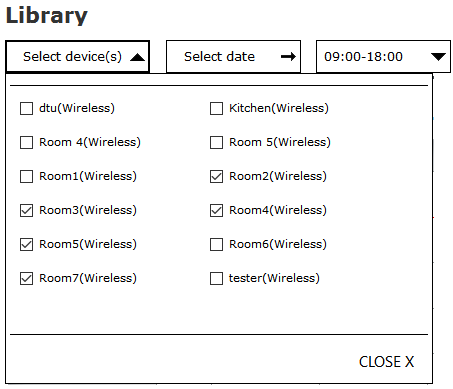Viewport: 453px width, 389px height.
Task: Collapse the Select device(s) dropdown arrow
Action: [137, 57]
